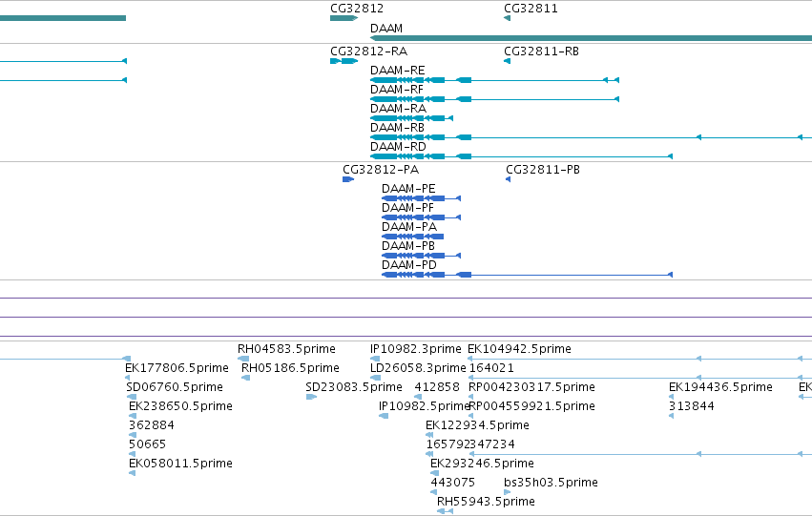
Task: Click the RP004230317.5prime label
Action: point(531,387)
